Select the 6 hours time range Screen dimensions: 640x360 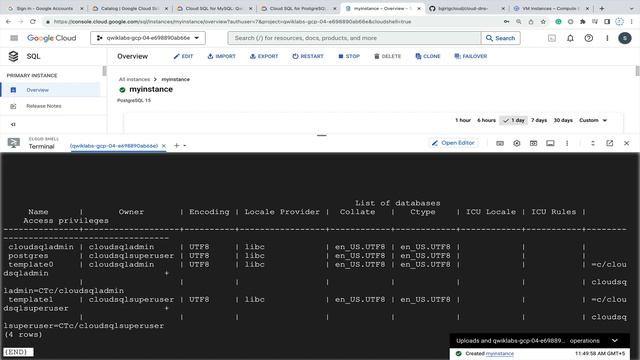pyautogui.click(x=486, y=120)
